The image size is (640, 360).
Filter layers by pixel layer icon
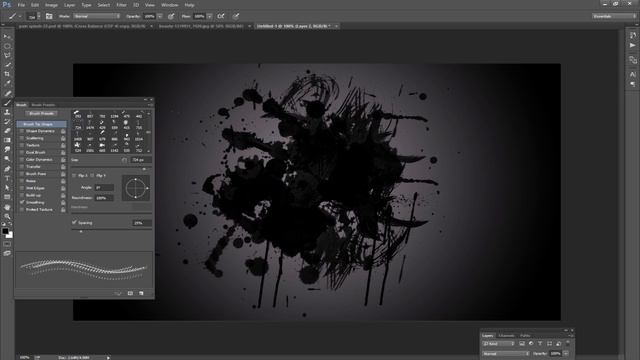pyautogui.click(x=522, y=344)
